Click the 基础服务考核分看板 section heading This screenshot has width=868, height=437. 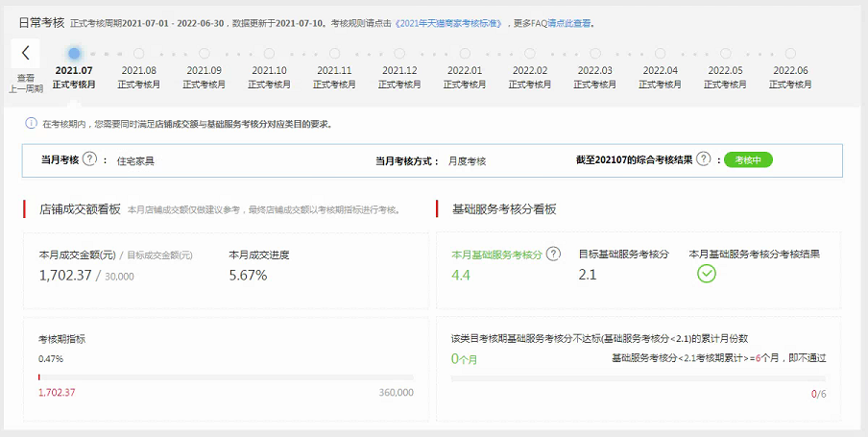[x=504, y=209]
